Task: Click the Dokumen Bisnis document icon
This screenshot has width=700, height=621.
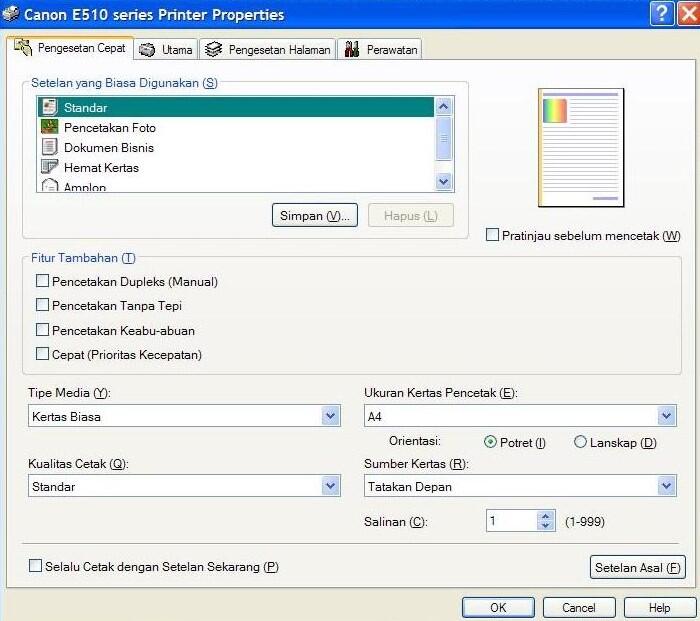Action: point(50,147)
